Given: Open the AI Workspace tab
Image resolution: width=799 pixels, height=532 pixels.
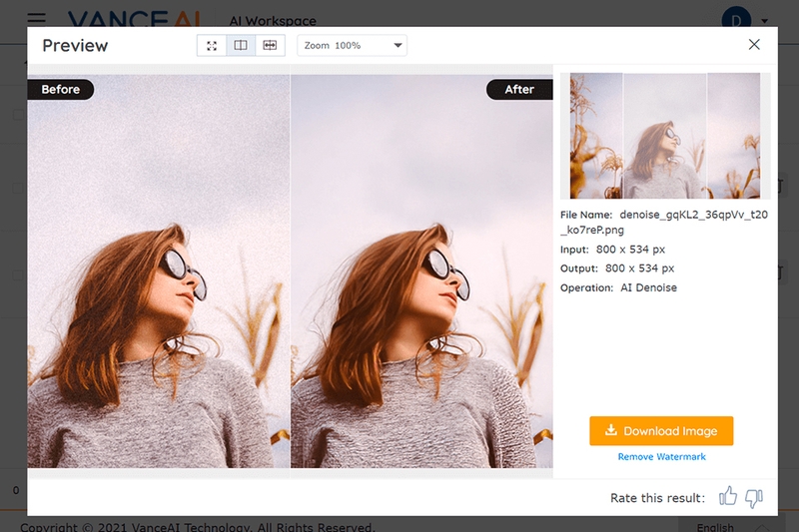Looking at the screenshot, I should point(273,21).
